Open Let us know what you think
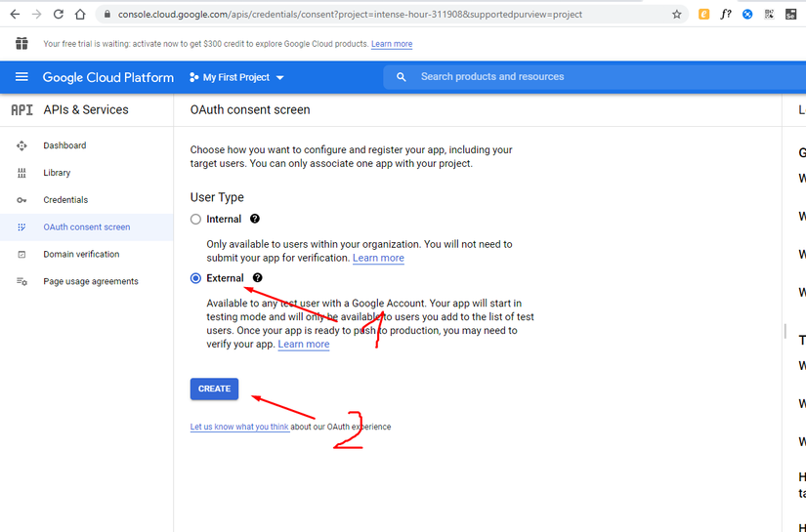 coord(239,427)
